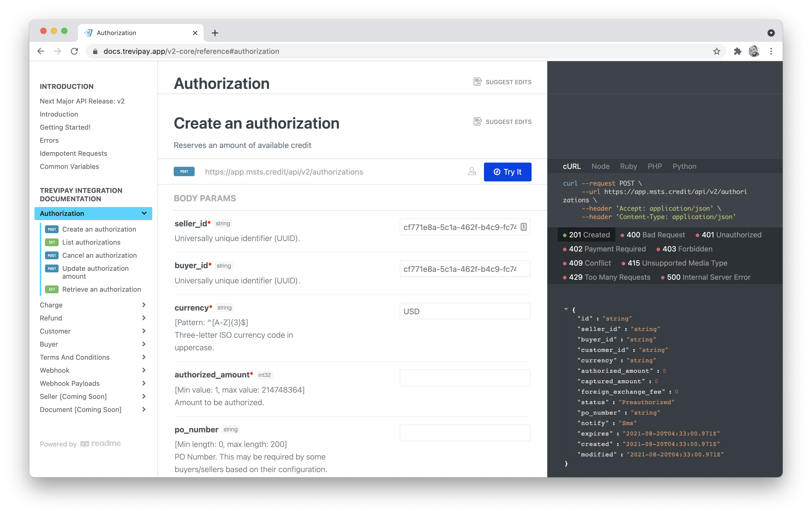
Task: Click the user authentication icon next to Try It
Action: [472, 171]
